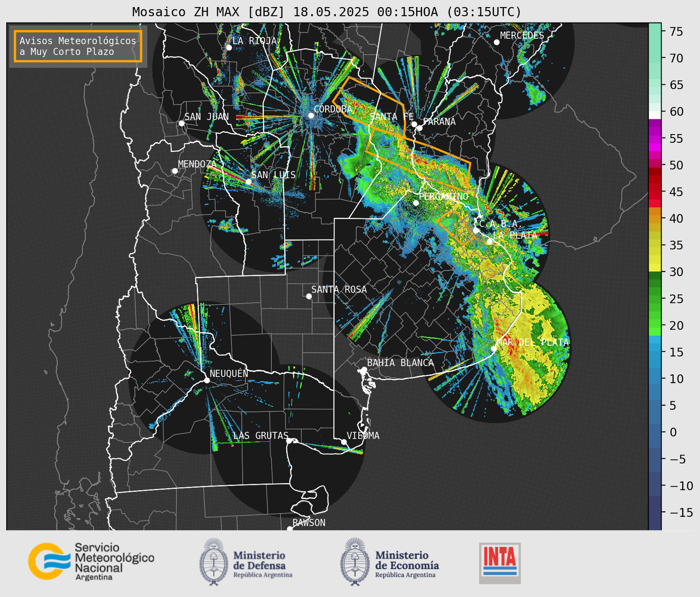Click the 25 dBZ green band on color scale

pos(655,298)
